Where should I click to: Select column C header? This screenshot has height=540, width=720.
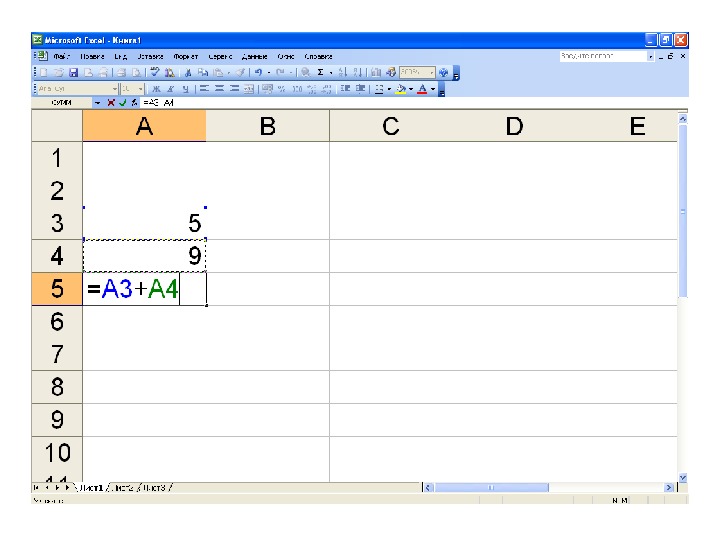pos(391,126)
